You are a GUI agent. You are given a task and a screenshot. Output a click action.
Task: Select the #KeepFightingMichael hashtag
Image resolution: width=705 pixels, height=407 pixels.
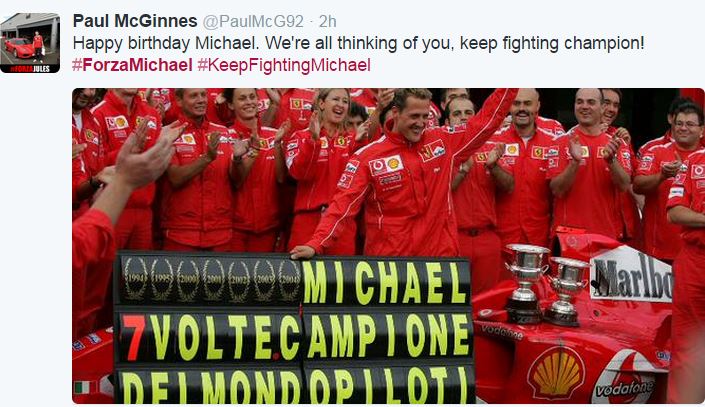(284, 65)
